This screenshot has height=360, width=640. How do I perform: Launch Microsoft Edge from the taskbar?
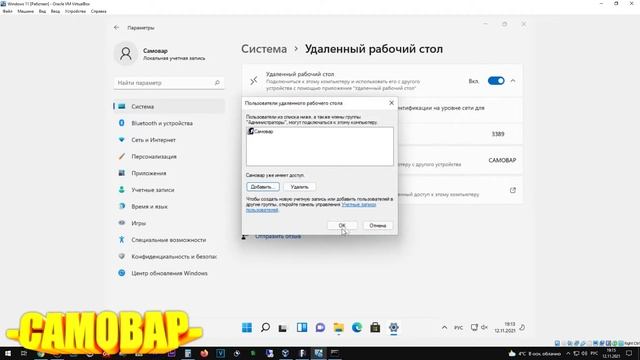(x=357, y=327)
